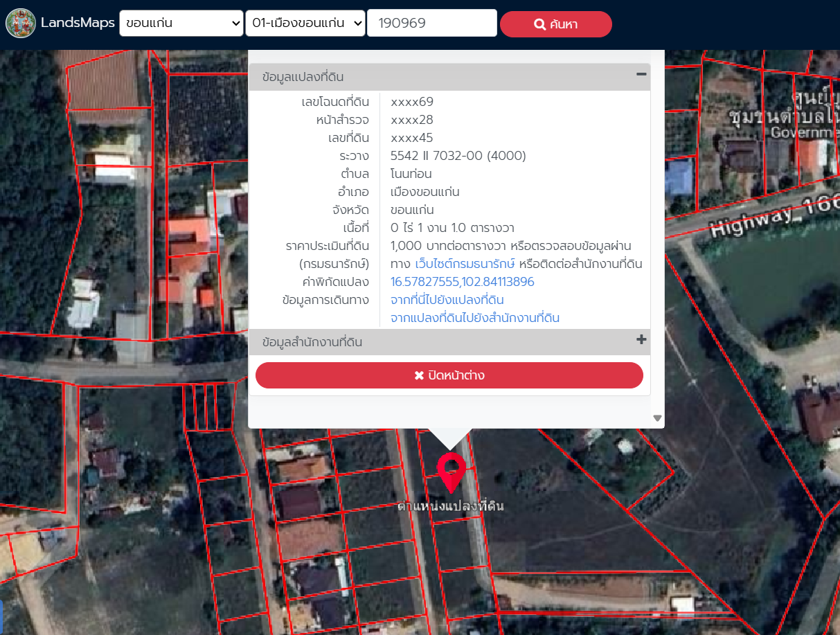
Task: Click the Department of Lands emblem logo
Action: 21,24
